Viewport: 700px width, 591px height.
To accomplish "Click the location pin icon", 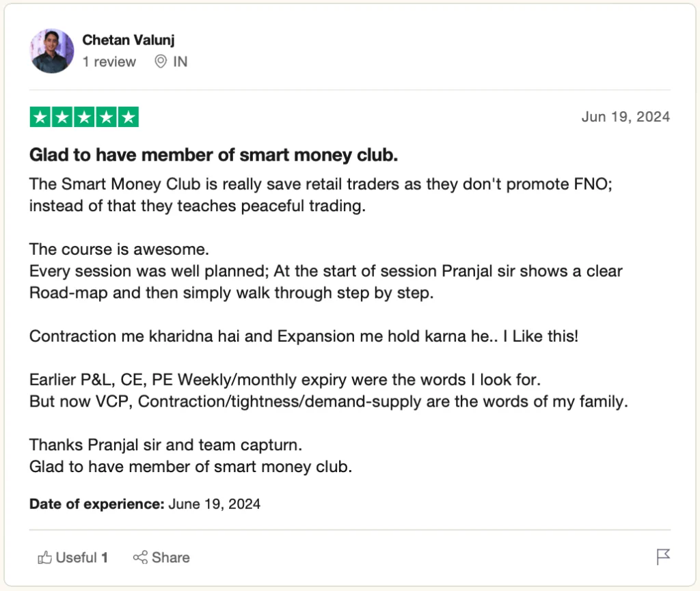I will (x=160, y=61).
